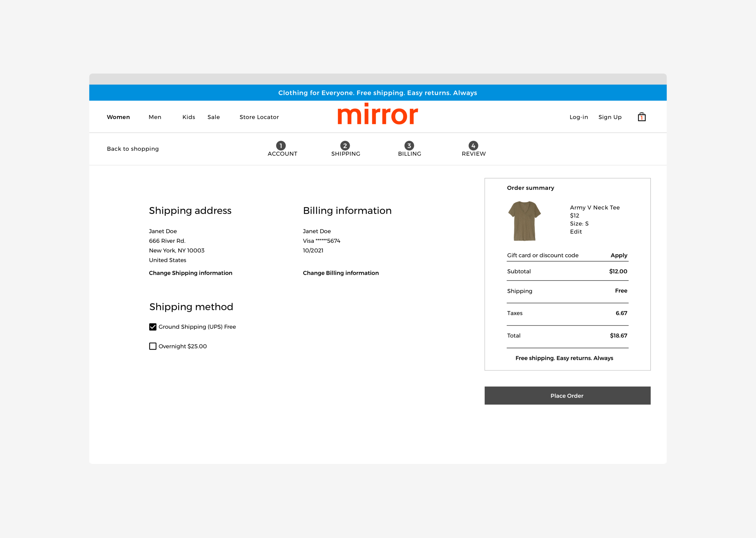Click the step 1 ACCOUNT circle
The image size is (756, 538).
[x=281, y=146]
